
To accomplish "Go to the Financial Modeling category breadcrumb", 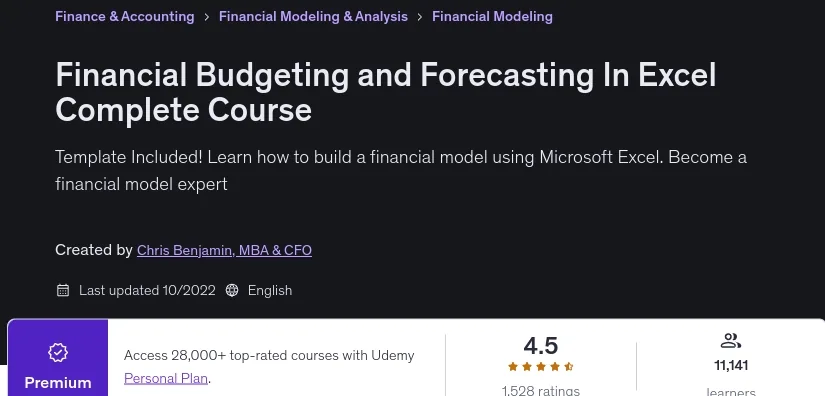I will pyautogui.click(x=492, y=16).
